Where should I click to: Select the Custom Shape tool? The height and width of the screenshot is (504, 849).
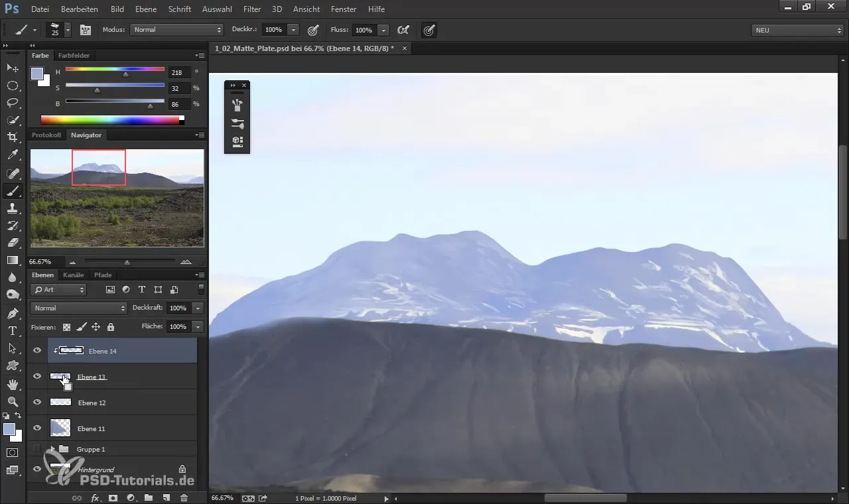13,365
